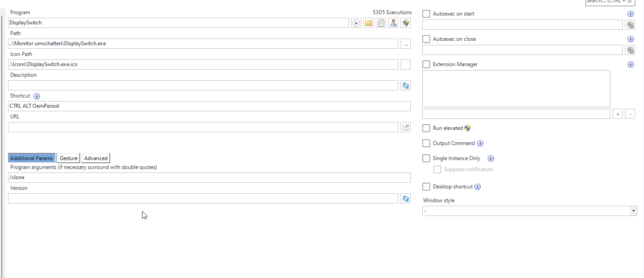Check Run elevated
The height and width of the screenshot is (278, 644).
[x=426, y=128]
